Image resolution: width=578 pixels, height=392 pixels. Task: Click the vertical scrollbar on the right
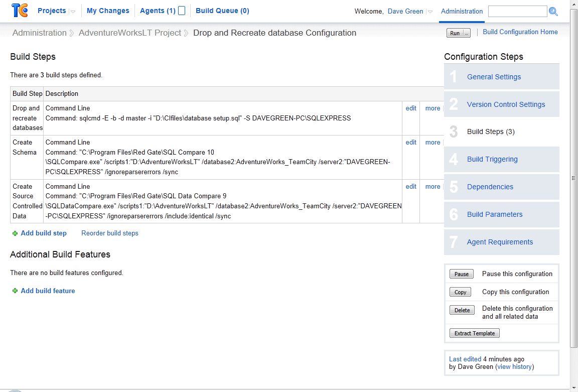tap(573, 178)
